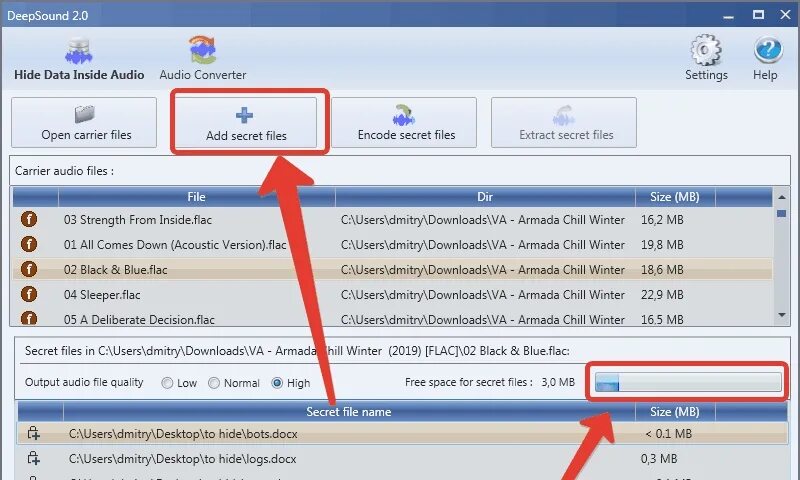
Task: Click FLAC icon of 03 Strength From Inside
Action: [29, 219]
